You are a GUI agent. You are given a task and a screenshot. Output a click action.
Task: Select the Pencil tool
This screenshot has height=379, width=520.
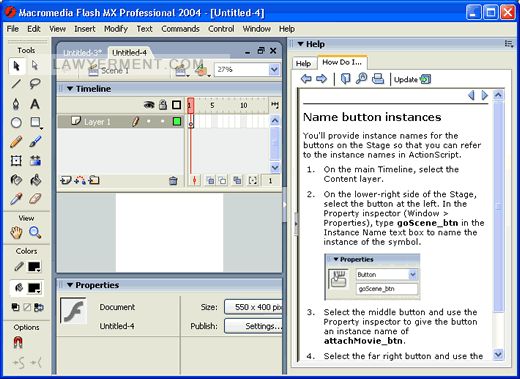[x=16, y=142]
